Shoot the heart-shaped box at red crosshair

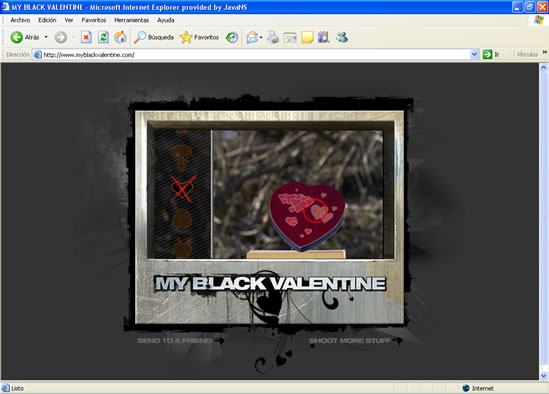click(315, 211)
